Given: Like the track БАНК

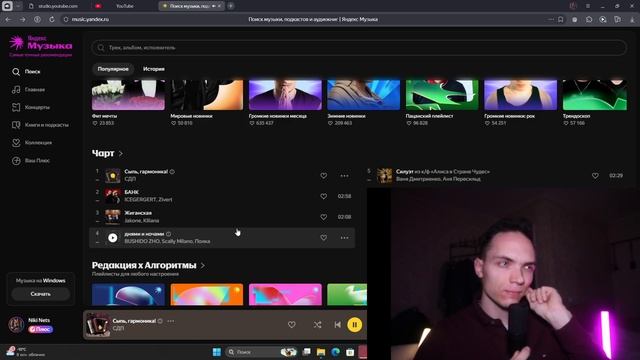Looking at the screenshot, I should 324,196.
